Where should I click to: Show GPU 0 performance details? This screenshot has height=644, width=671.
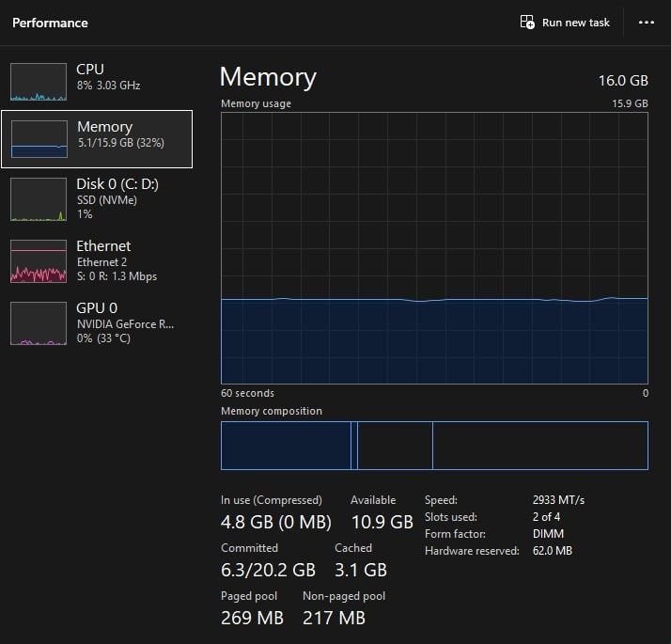(97, 308)
